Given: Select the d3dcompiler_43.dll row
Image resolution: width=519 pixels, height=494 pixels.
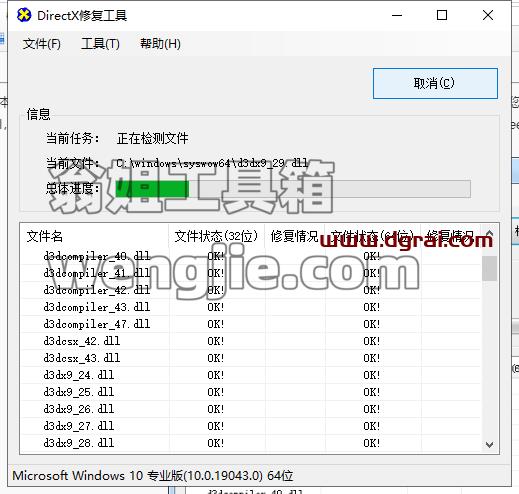Looking at the screenshot, I should 251,307.
